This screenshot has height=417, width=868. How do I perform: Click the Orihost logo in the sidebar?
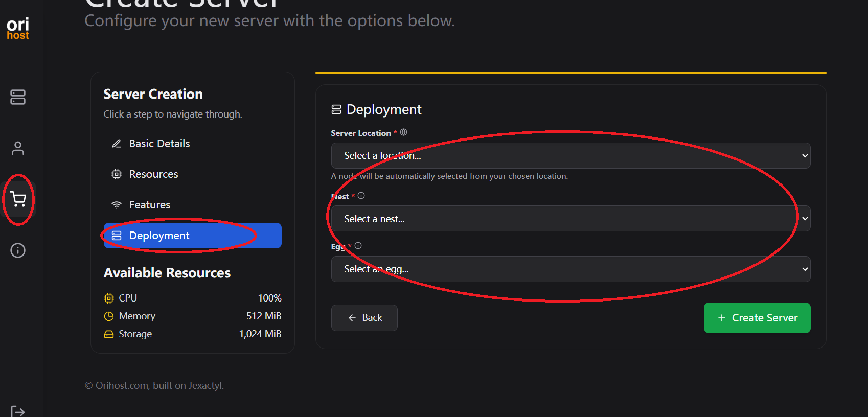[18, 29]
